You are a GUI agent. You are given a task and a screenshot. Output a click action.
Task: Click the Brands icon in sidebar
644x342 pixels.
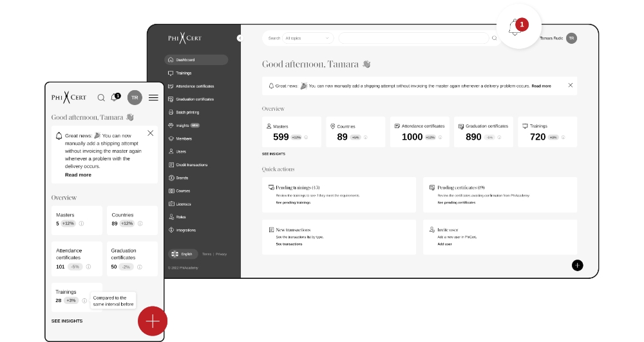click(x=171, y=178)
